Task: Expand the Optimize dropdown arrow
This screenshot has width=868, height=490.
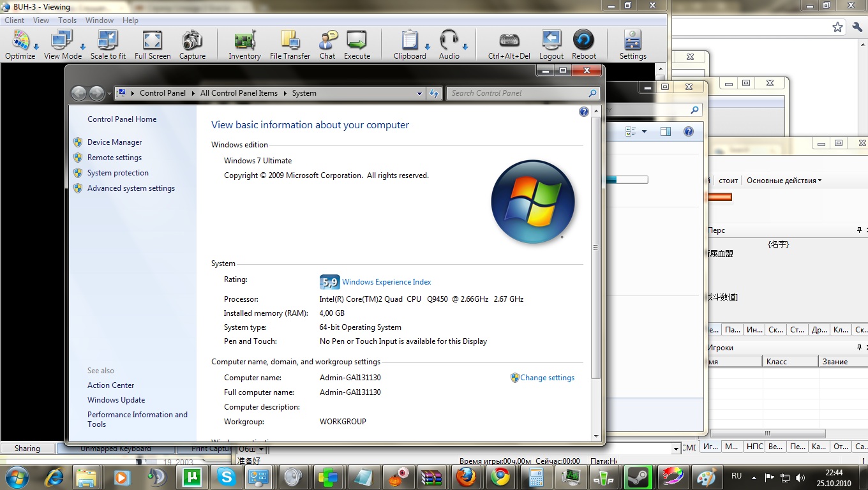Action: click(x=36, y=47)
